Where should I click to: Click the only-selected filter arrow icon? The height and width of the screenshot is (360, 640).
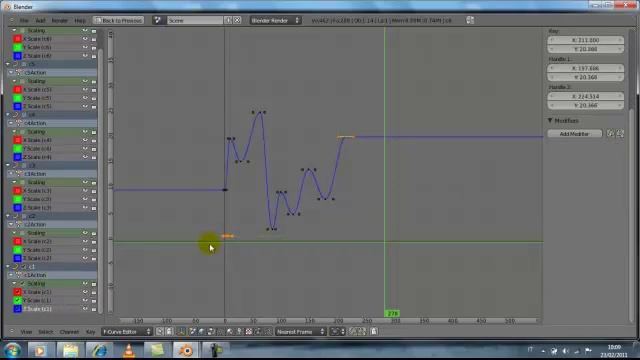(x=160, y=332)
